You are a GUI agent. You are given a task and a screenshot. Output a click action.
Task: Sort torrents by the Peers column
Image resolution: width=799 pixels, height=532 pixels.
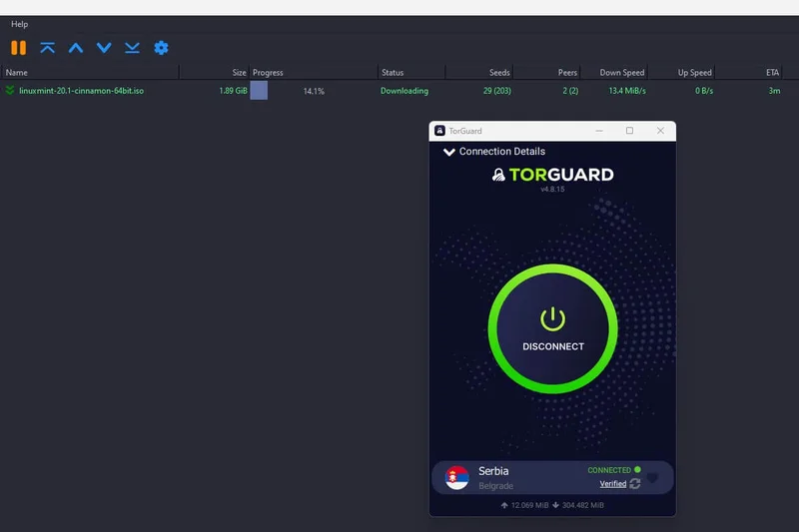pyautogui.click(x=546, y=72)
